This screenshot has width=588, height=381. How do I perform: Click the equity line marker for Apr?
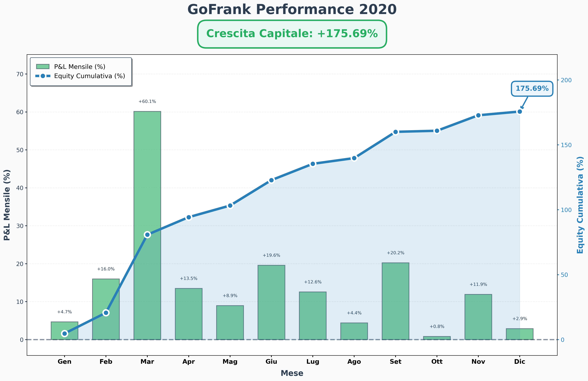pyautogui.click(x=189, y=217)
